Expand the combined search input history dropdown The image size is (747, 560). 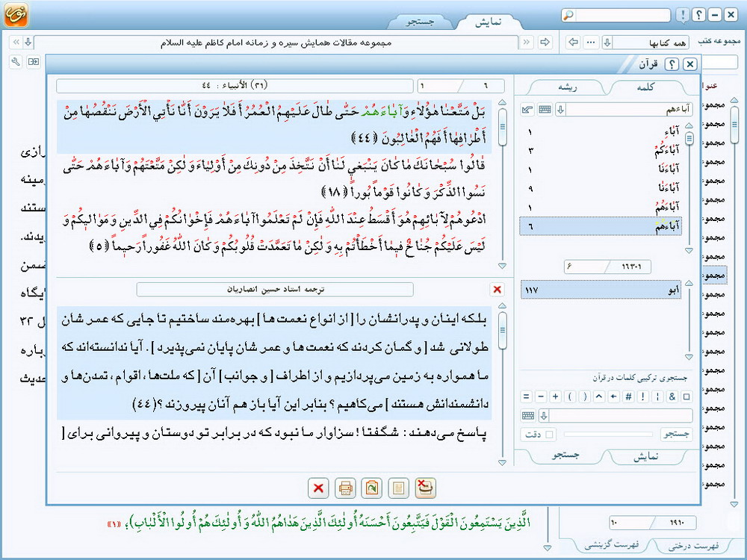tap(544, 416)
